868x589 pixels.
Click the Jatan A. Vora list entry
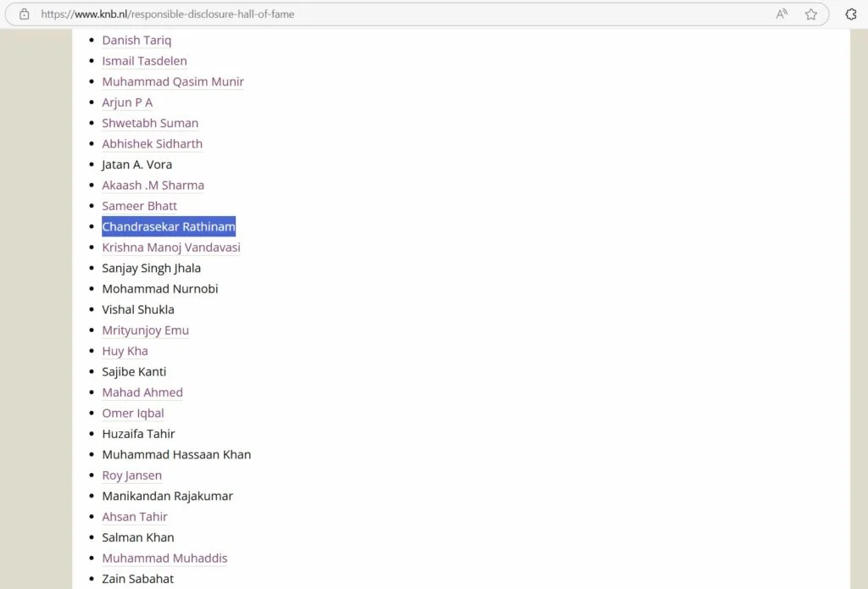tap(136, 164)
